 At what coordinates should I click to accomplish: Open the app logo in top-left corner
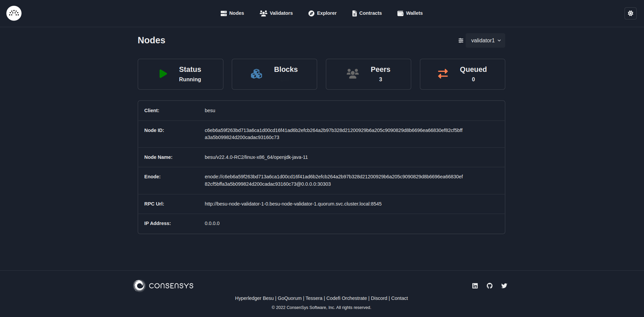tap(13, 13)
